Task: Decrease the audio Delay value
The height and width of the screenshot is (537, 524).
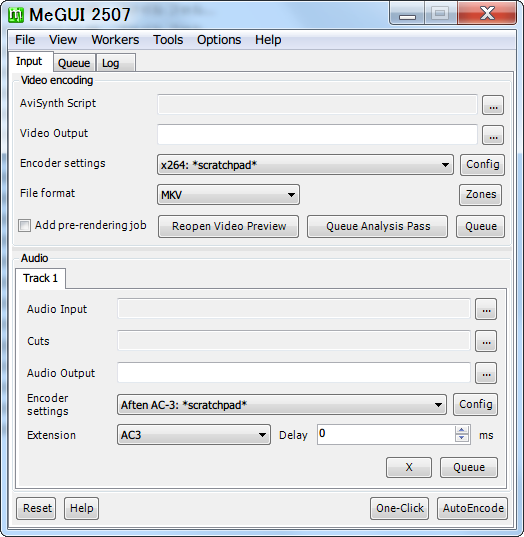Action: [462, 438]
